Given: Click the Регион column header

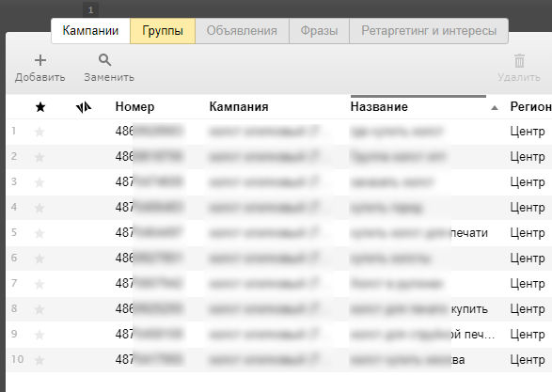Looking at the screenshot, I should [x=531, y=106].
